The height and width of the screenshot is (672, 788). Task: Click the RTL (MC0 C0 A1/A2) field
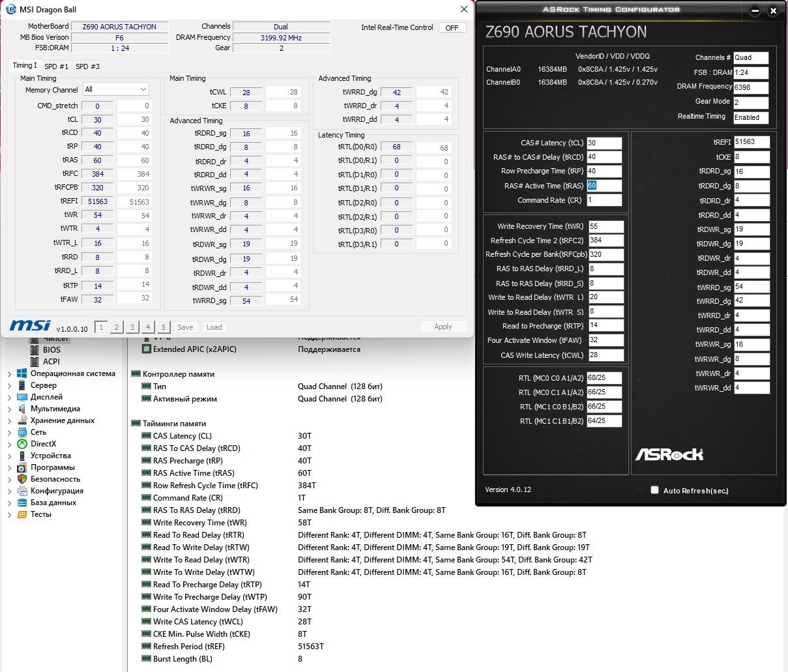click(604, 378)
